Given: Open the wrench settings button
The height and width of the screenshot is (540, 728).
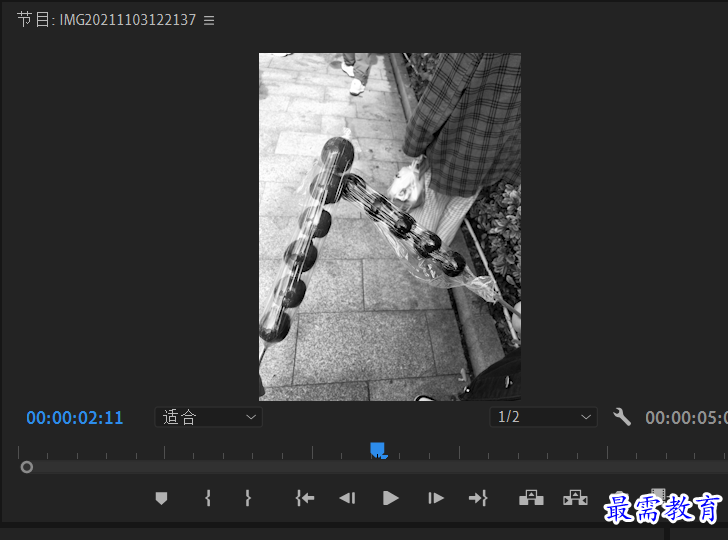Looking at the screenshot, I should point(622,417).
